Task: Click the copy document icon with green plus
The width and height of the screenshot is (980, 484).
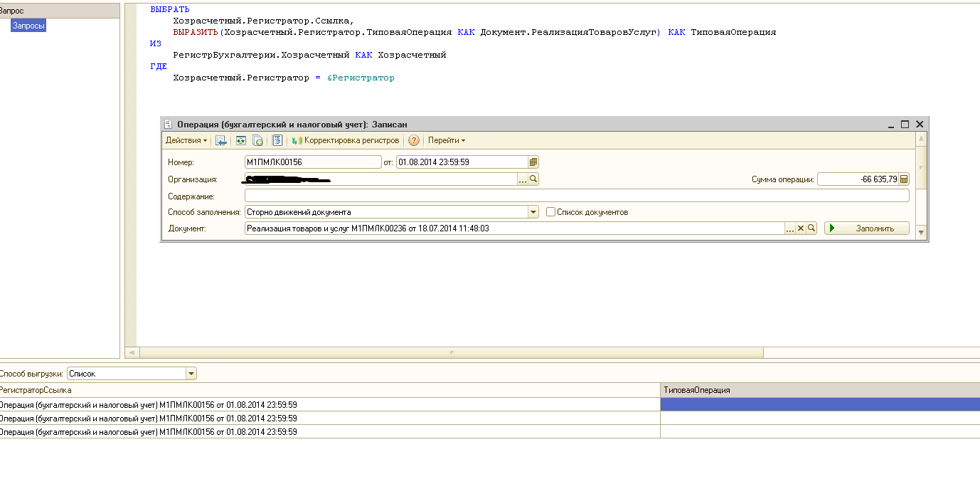Action: coord(257,141)
